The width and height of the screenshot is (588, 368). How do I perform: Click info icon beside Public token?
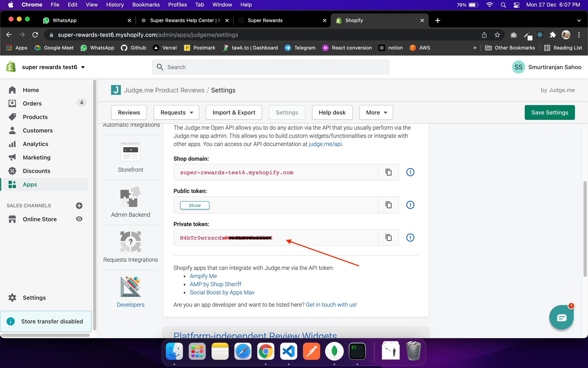pos(410,205)
